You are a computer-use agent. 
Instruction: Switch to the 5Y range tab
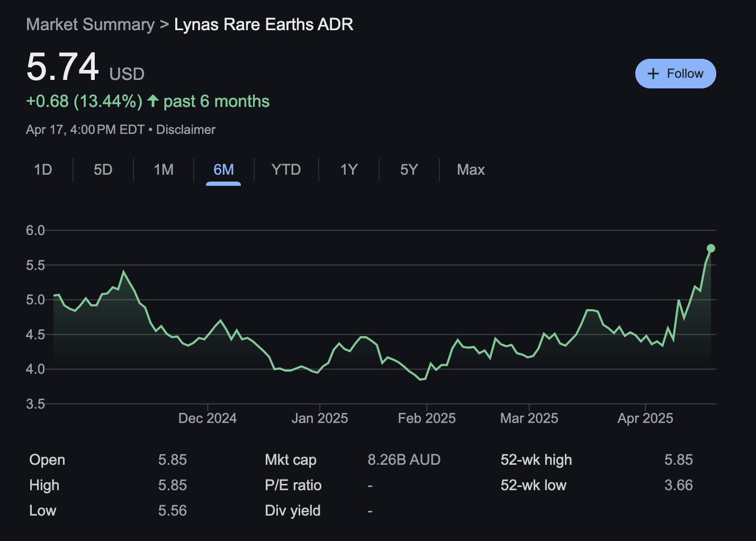click(409, 169)
